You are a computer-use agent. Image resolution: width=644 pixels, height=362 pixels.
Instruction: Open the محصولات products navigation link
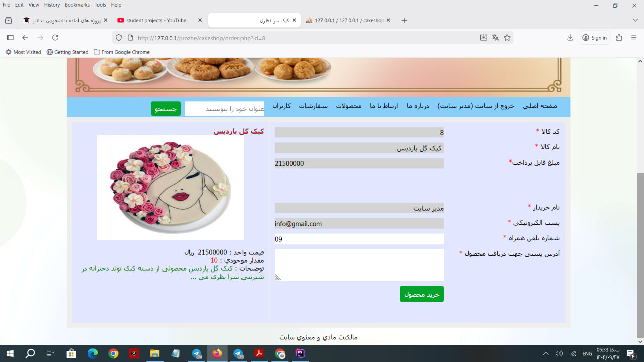349,106
